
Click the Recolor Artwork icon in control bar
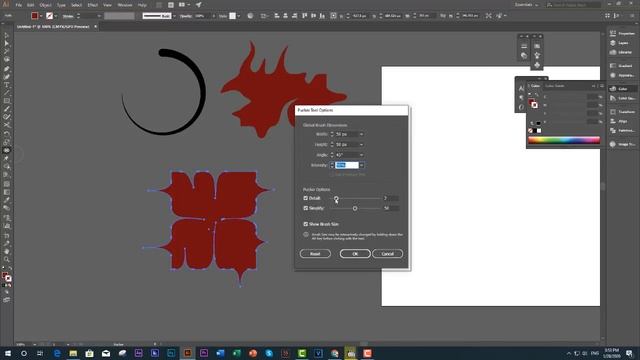coord(250,16)
